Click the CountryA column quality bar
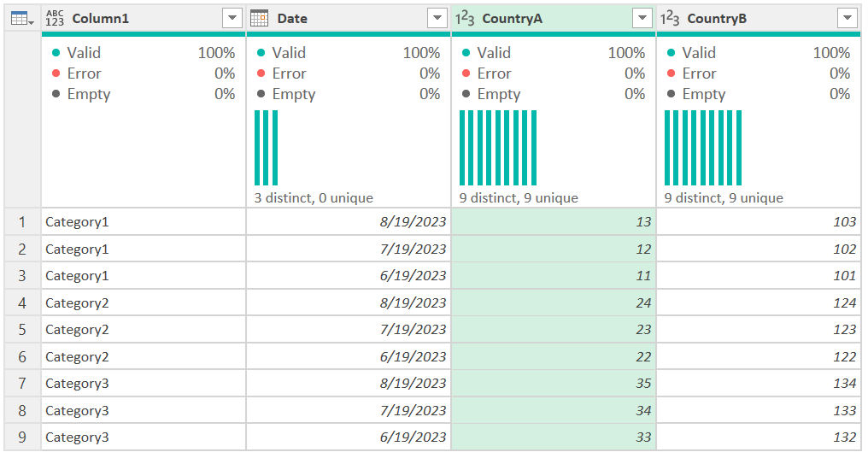868x458 pixels. tap(554, 34)
